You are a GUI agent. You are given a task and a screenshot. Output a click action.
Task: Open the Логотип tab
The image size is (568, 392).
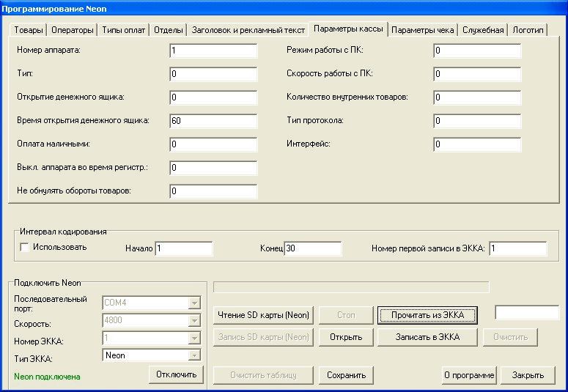tap(528, 30)
